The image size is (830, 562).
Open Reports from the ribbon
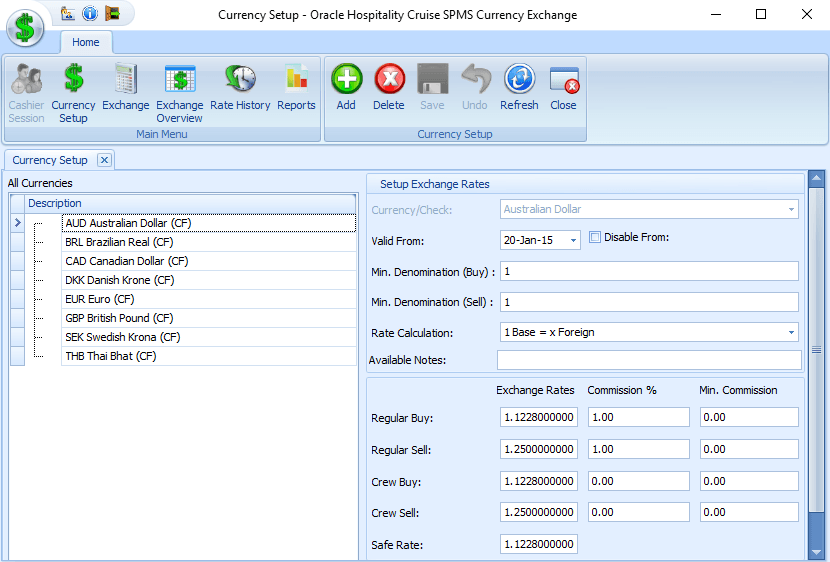pyautogui.click(x=296, y=87)
